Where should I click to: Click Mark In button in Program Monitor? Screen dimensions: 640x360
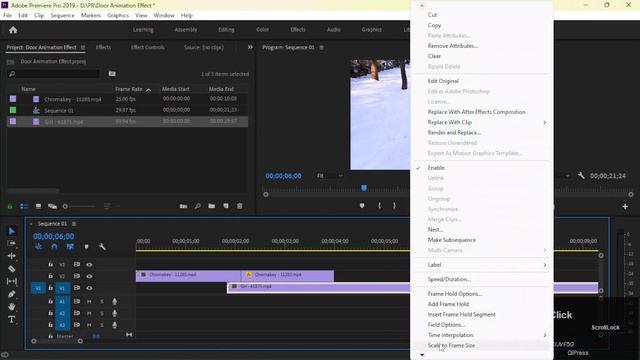[379, 206]
